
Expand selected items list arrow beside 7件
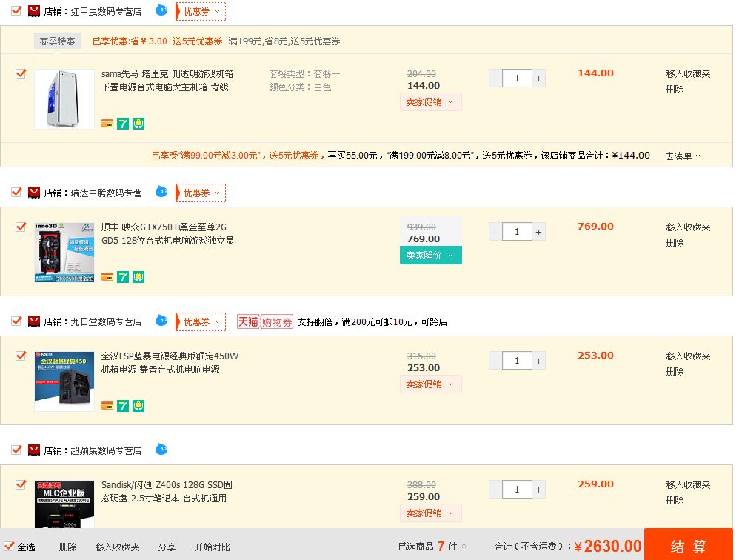[x=464, y=546]
